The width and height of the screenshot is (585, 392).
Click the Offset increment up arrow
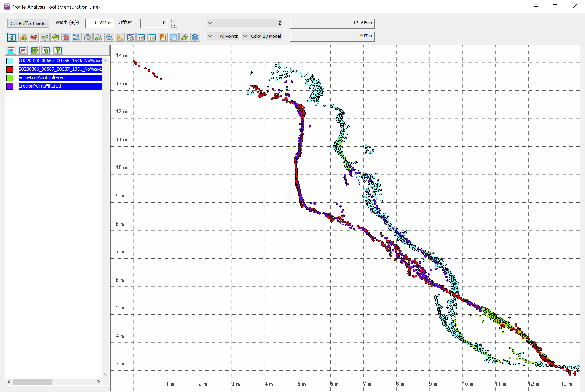pyautogui.click(x=174, y=21)
